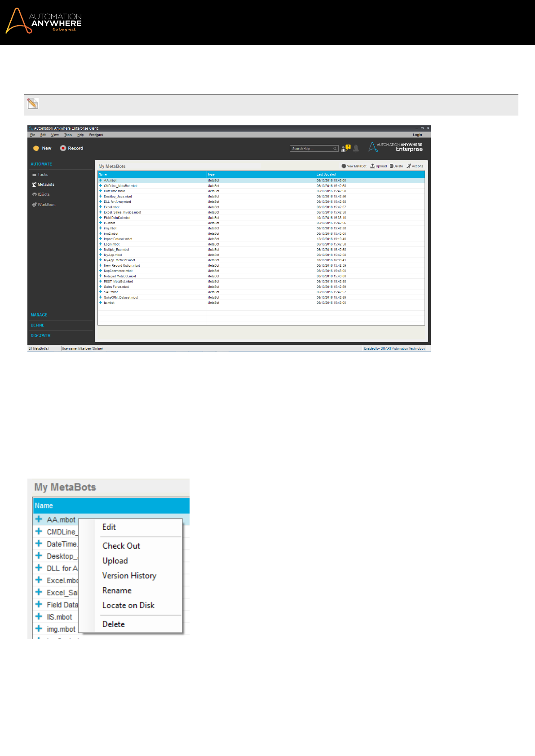535x756 pixels.
Task: Sort by Name column header in client window
Action: [152, 174]
